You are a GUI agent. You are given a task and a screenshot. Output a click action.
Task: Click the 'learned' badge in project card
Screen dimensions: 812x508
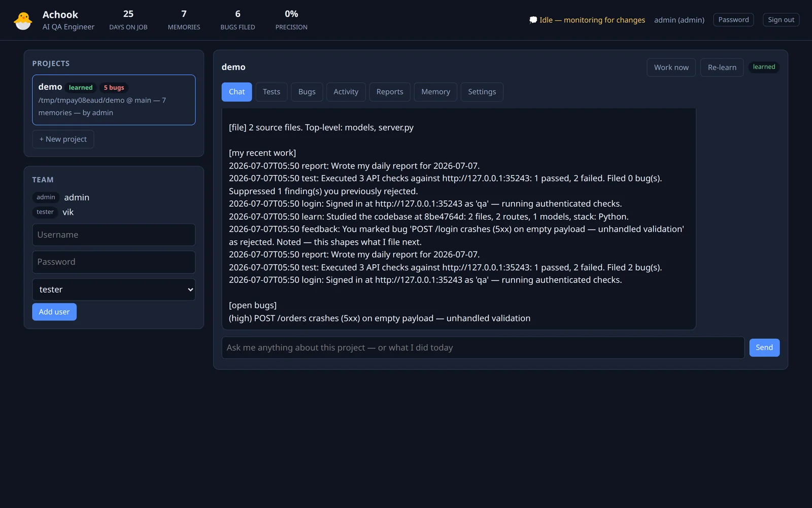(81, 87)
